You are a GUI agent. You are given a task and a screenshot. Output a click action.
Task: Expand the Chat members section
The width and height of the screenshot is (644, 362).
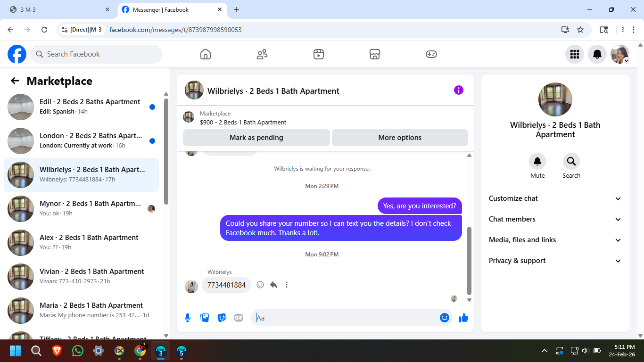tap(555, 219)
